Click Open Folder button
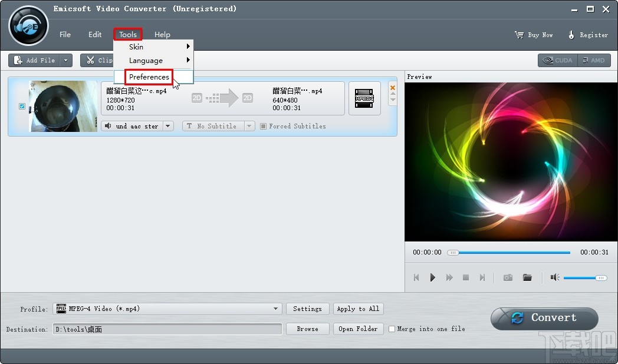618x364 pixels. [x=359, y=329]
